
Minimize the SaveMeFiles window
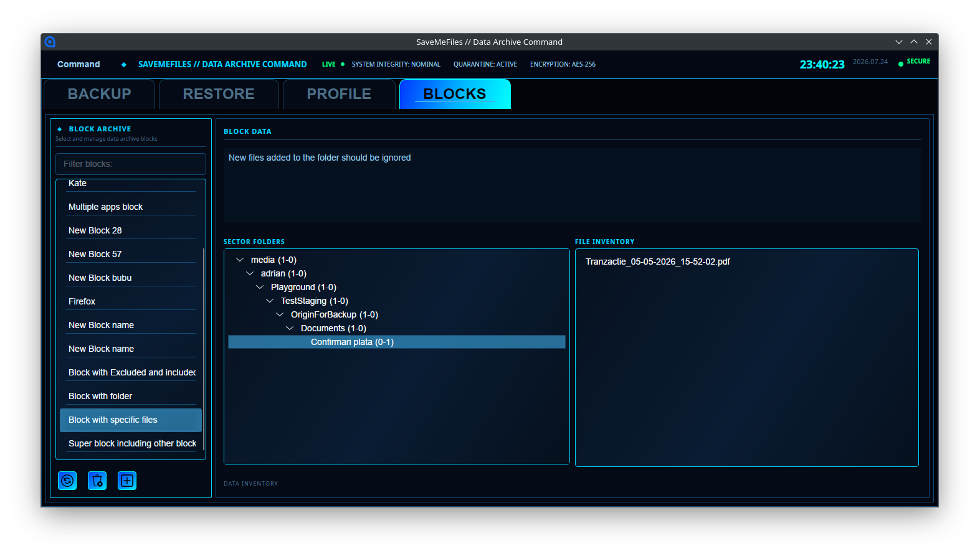[x=899, y=42]
